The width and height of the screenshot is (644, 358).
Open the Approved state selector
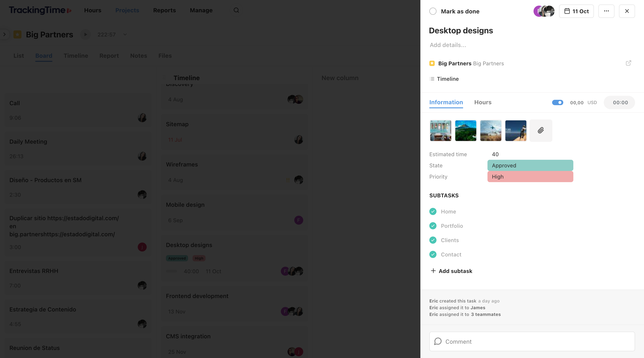pos(530,165)
